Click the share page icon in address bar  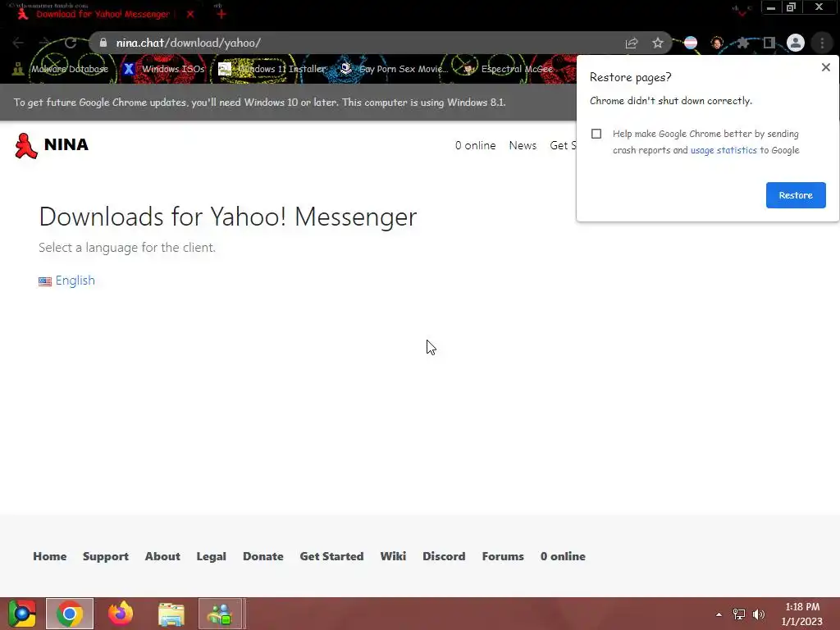[x=632, y=43]
